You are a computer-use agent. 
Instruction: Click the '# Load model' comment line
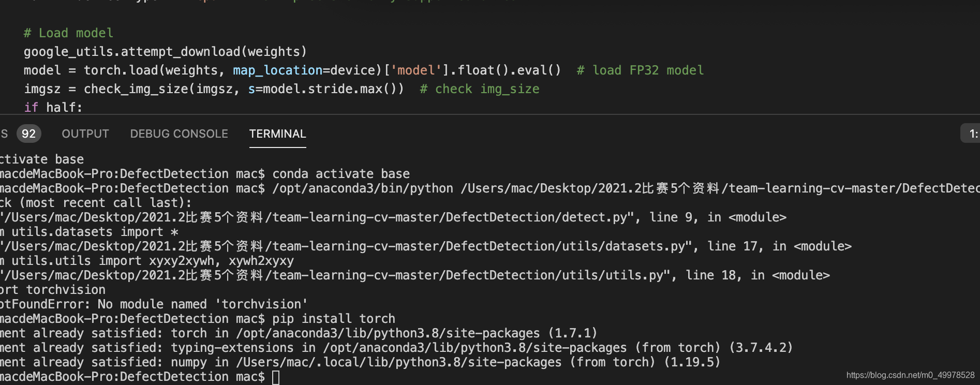68,33
